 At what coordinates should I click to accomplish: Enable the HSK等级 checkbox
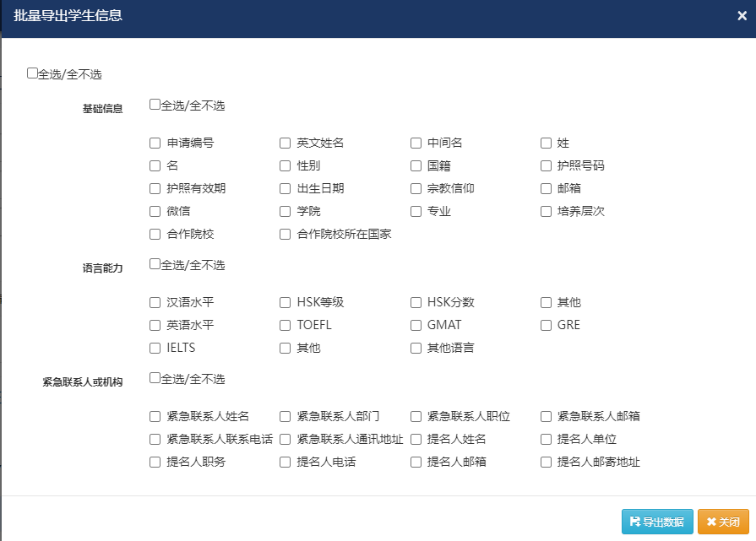286,303
